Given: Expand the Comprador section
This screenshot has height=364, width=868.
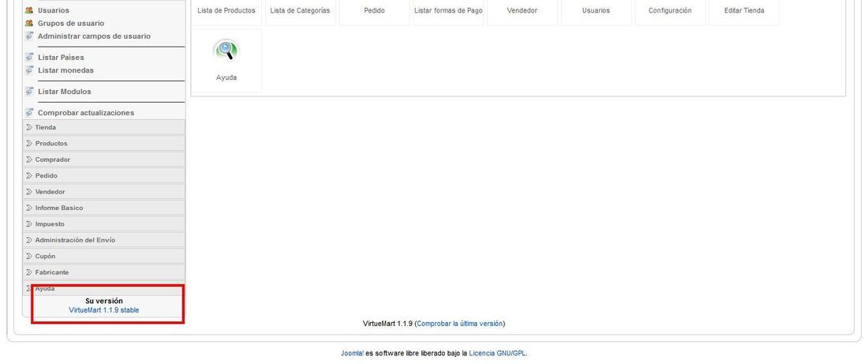Looking at the screenshot, I should tap(103, 159).
